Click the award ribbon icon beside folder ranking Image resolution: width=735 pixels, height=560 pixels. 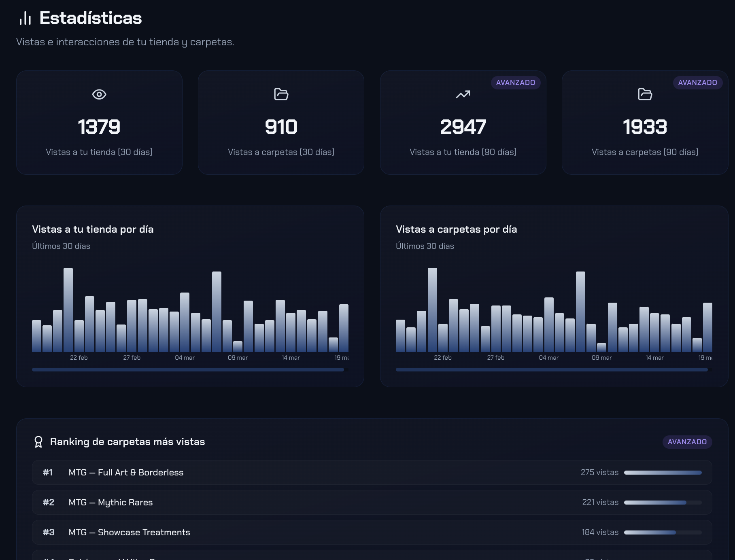(x=38, y=442)
